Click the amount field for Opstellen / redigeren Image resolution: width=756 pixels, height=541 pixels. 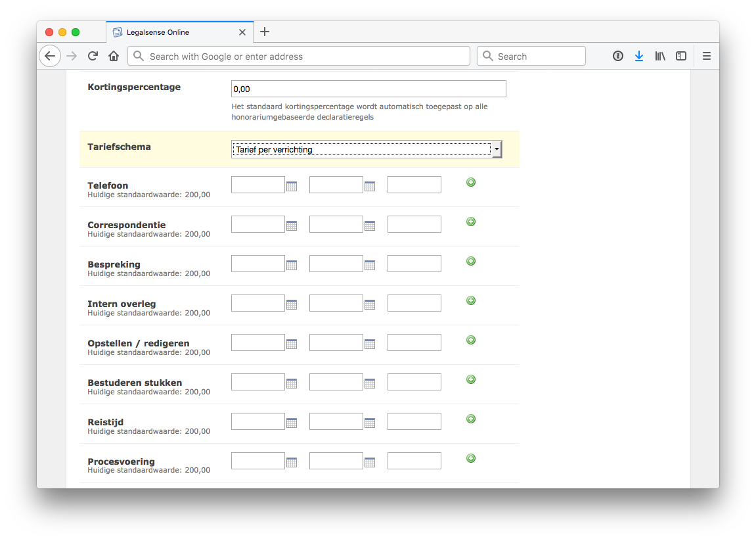pos(414,342)
